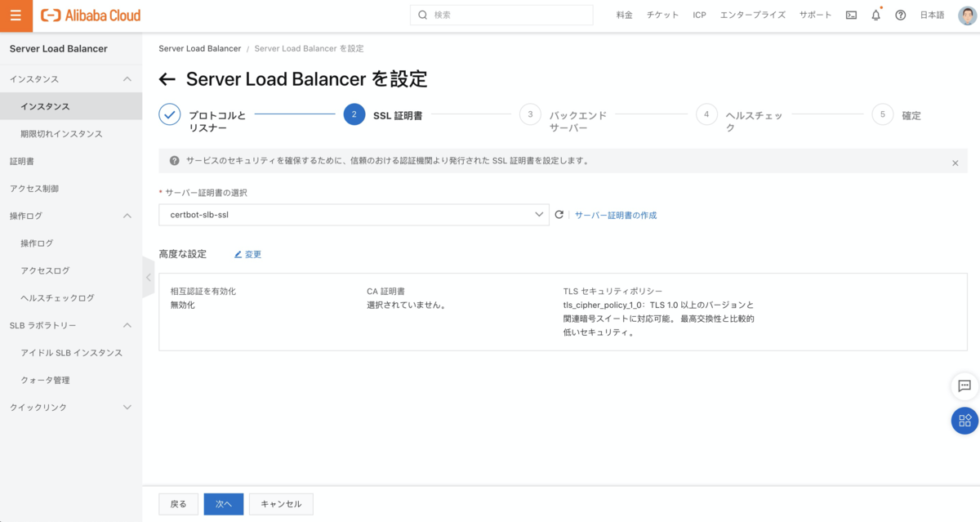Go to the Alibaba Cloud logo home

pos(91,15)
